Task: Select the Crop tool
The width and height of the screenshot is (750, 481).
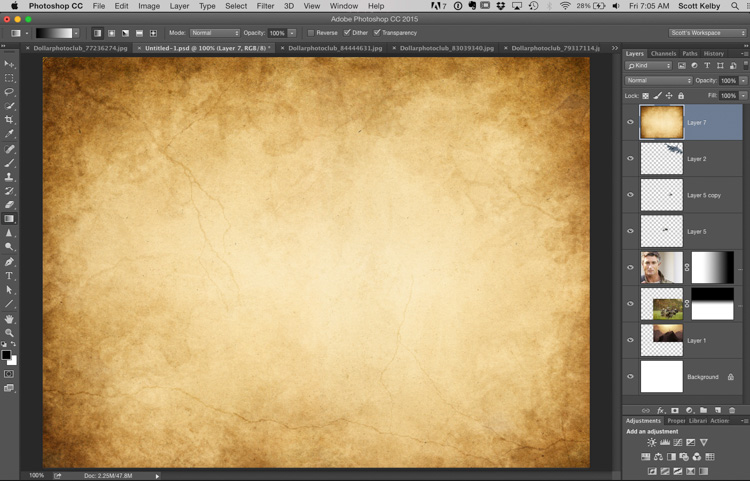Action: click(x=10, y=119)
